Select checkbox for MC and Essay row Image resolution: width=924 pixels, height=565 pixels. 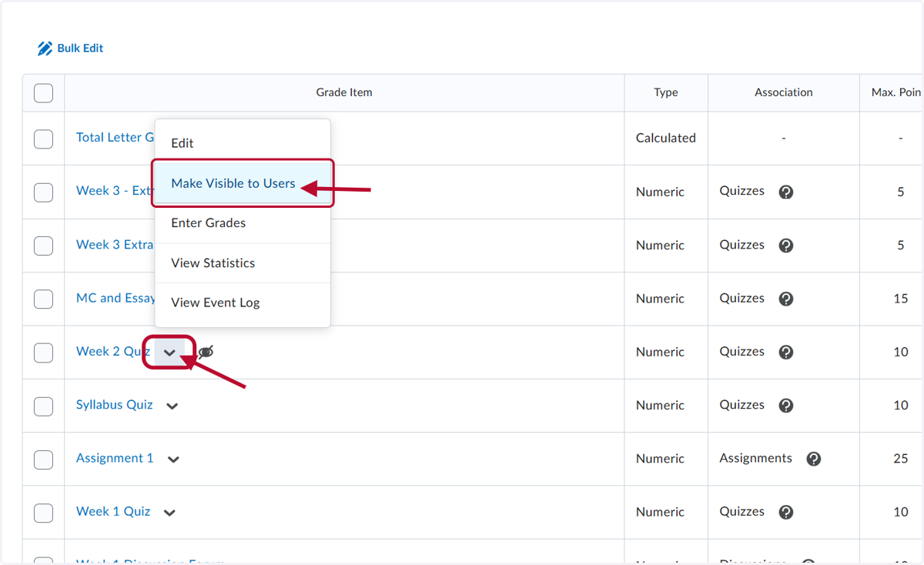44,299
